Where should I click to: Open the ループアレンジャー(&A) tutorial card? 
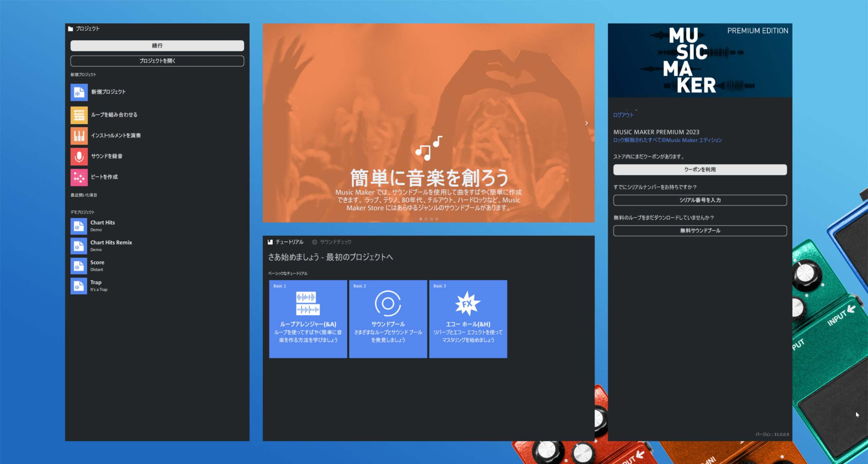click(308, 319)
